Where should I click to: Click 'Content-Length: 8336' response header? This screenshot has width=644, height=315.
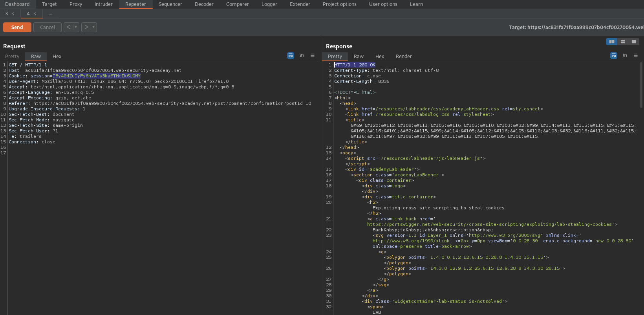point(362,81)
